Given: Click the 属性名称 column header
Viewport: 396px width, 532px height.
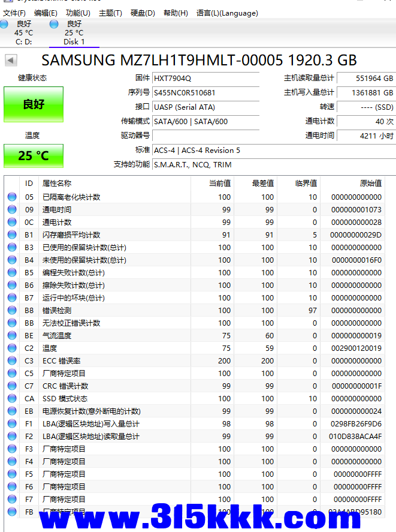Looking at the screenshot, I should point(114,184).
